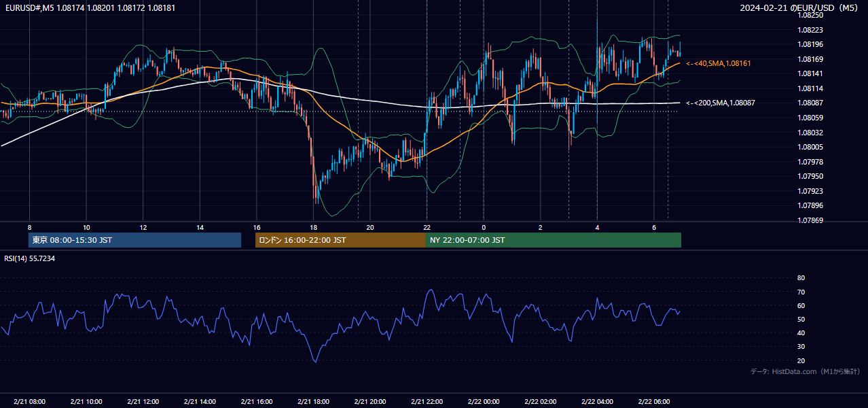Click the 1.07896 price axis label

tap(810, 205)
